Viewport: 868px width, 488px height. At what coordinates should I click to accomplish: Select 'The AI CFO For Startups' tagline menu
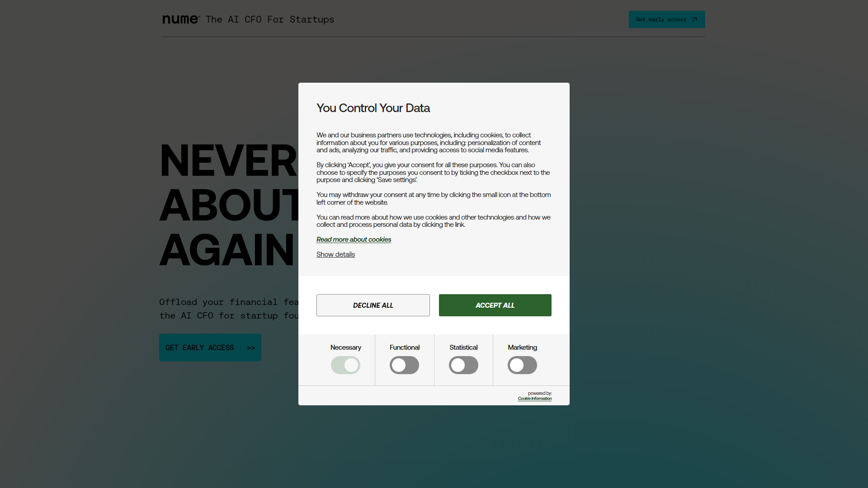(x=269, y=19)
